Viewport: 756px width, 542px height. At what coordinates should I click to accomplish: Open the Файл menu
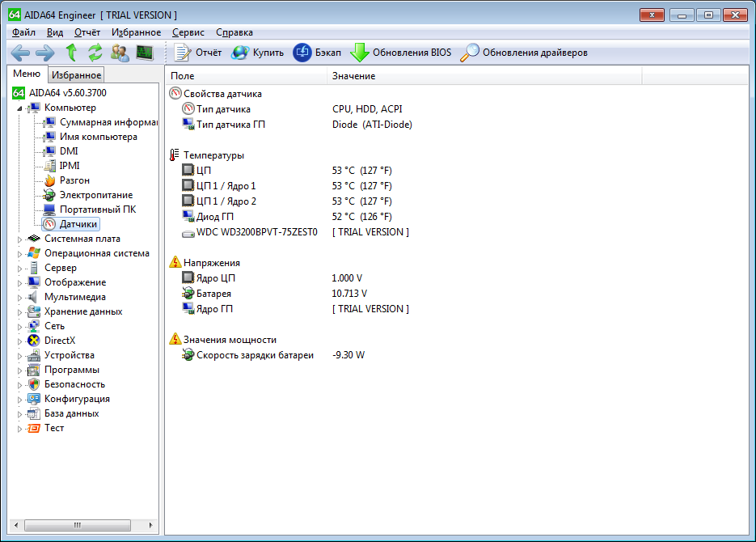[23, 32]
